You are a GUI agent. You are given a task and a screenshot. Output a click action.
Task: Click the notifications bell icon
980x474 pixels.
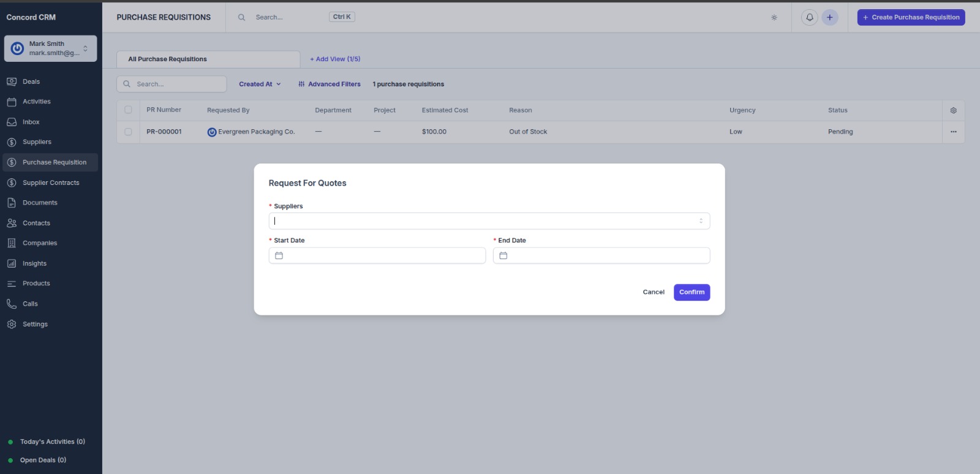tap(809, 17)
